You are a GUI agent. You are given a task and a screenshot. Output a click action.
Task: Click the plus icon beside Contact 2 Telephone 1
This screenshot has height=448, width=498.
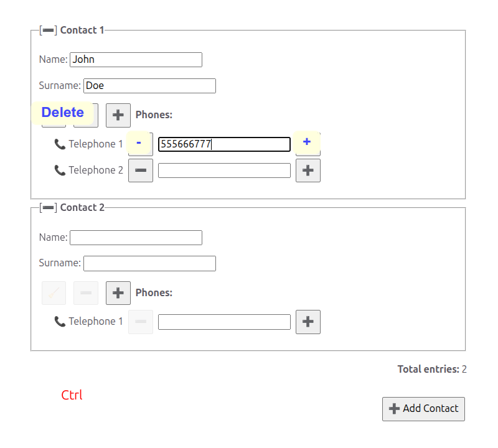click(x=308, y=322)
